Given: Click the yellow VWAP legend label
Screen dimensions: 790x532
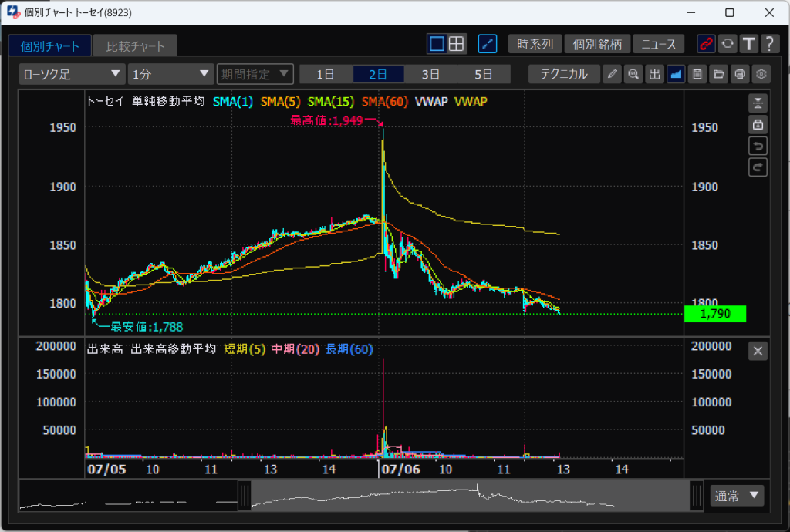Looking at the screenshot, I should point(471,102).
